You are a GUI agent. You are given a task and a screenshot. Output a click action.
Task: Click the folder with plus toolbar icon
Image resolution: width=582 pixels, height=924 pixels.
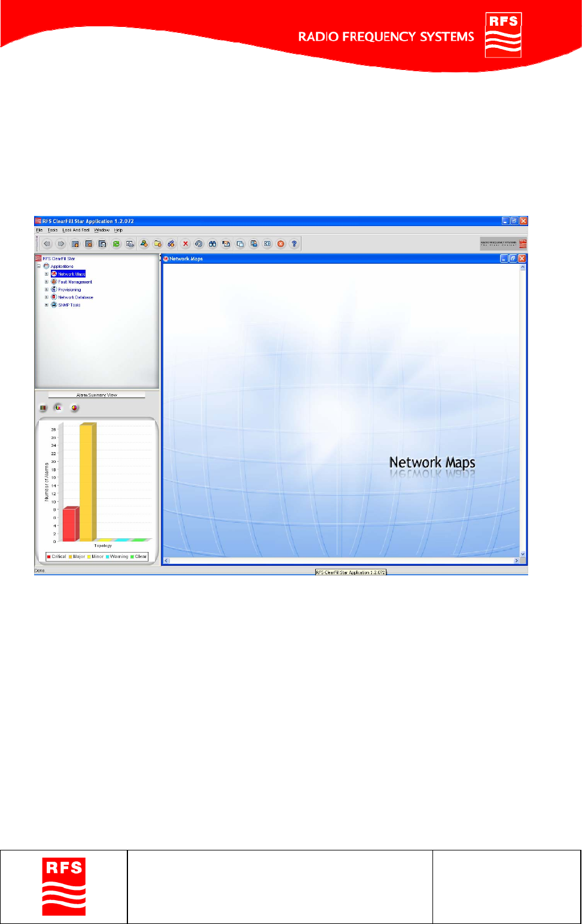click(158, 244)
